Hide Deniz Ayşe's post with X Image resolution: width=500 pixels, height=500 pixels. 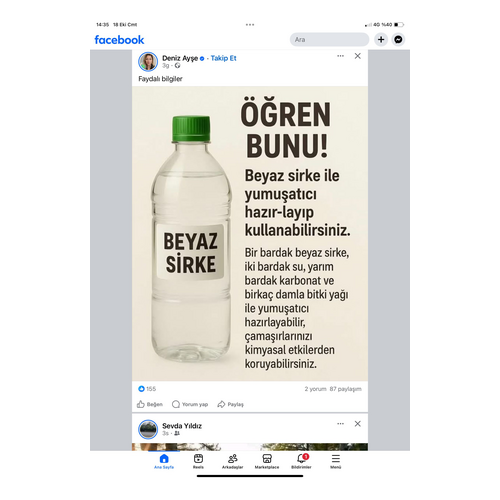[358, 56]
